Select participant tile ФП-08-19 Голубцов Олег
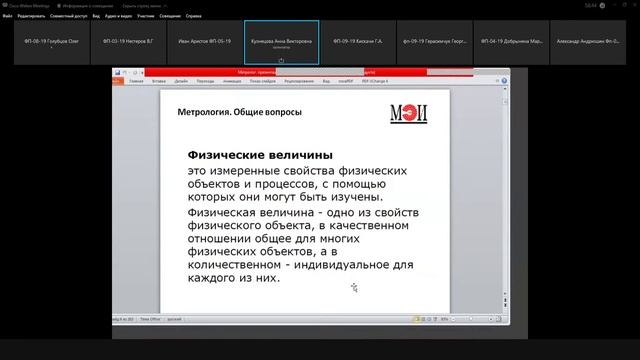This screenshot has width=640, height=360. tap(52, 42)
